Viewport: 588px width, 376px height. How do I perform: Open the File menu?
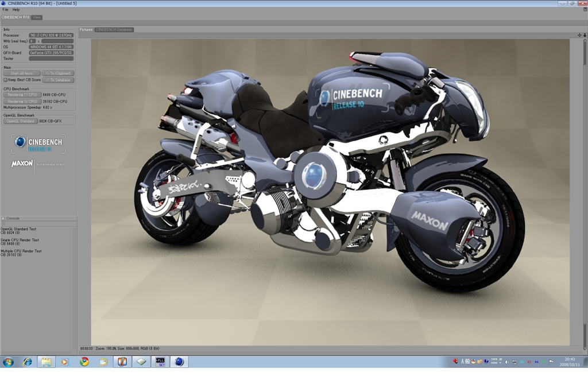[5, 10]
